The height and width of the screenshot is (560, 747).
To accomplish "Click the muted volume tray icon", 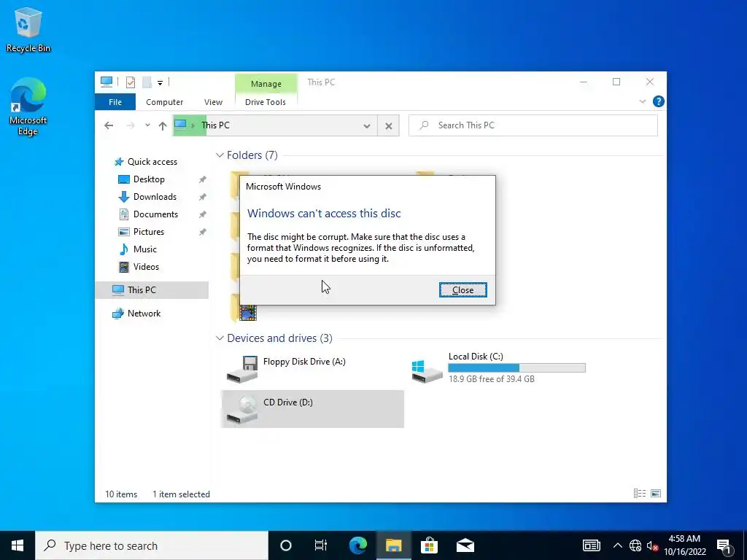I will coord(653,545).
